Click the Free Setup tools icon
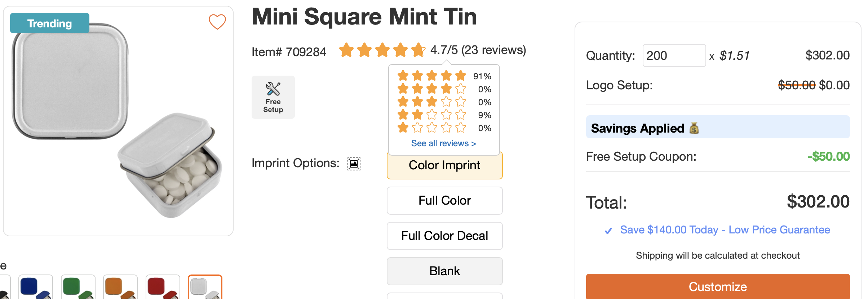 (x=273, y=89)
